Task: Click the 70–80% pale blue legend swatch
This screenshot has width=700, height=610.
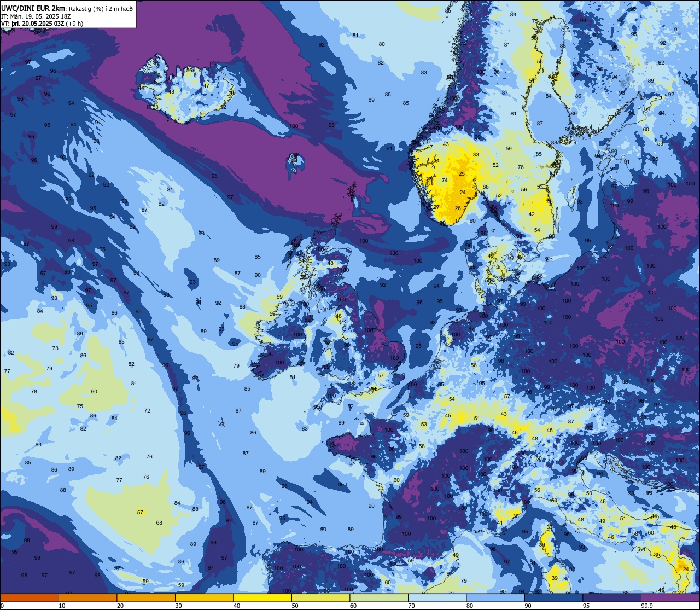Action: click(437, 597)
